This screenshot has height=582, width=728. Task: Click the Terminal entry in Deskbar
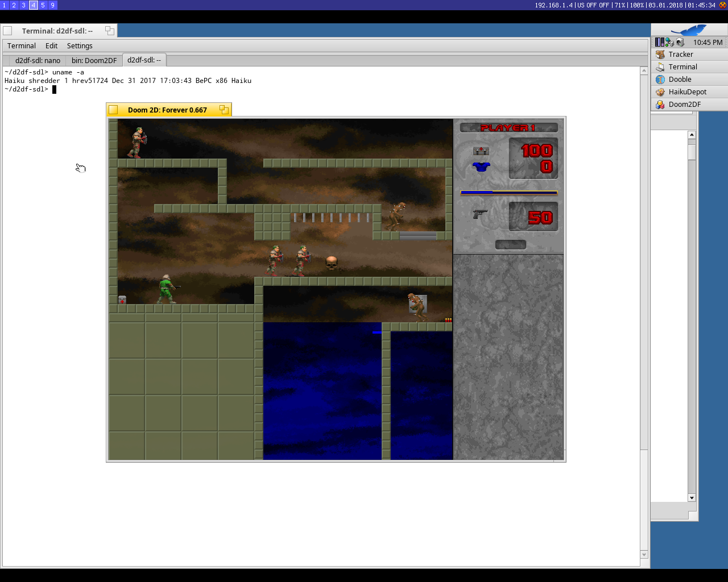[x=689, y=67]
